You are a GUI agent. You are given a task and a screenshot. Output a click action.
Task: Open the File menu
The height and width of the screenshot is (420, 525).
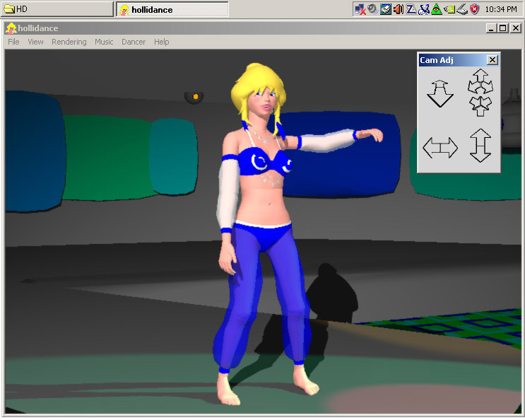(13, 42)
